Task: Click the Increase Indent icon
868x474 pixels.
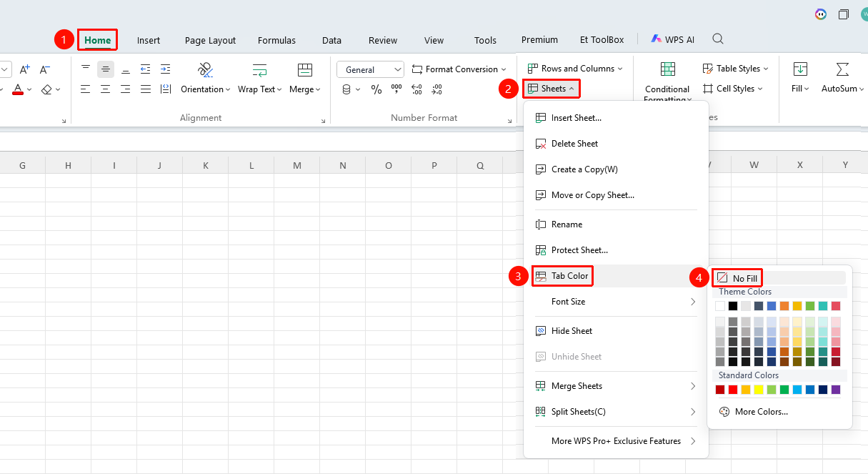Action: click(166, 69)
